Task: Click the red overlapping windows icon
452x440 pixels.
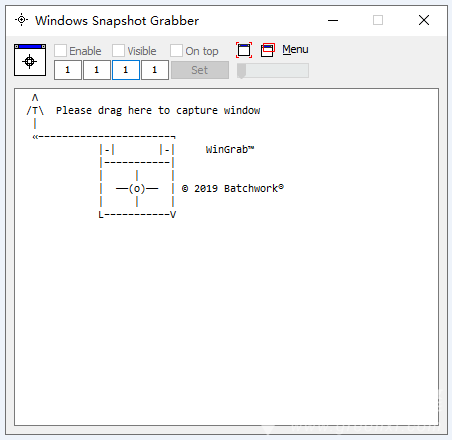Action: pos(268,50)
